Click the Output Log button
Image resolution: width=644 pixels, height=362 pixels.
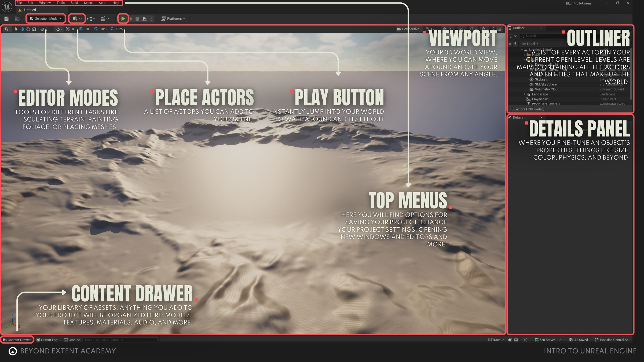[x=47, y=340]
